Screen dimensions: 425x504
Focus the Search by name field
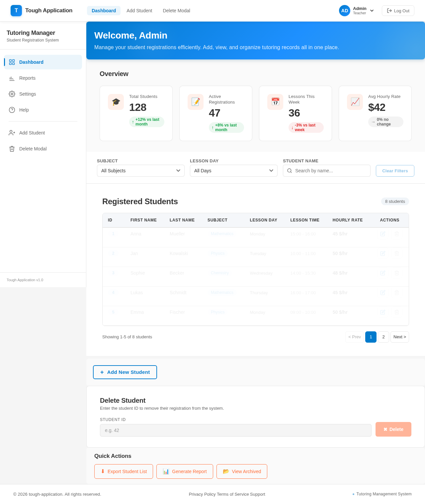[327, 171]
